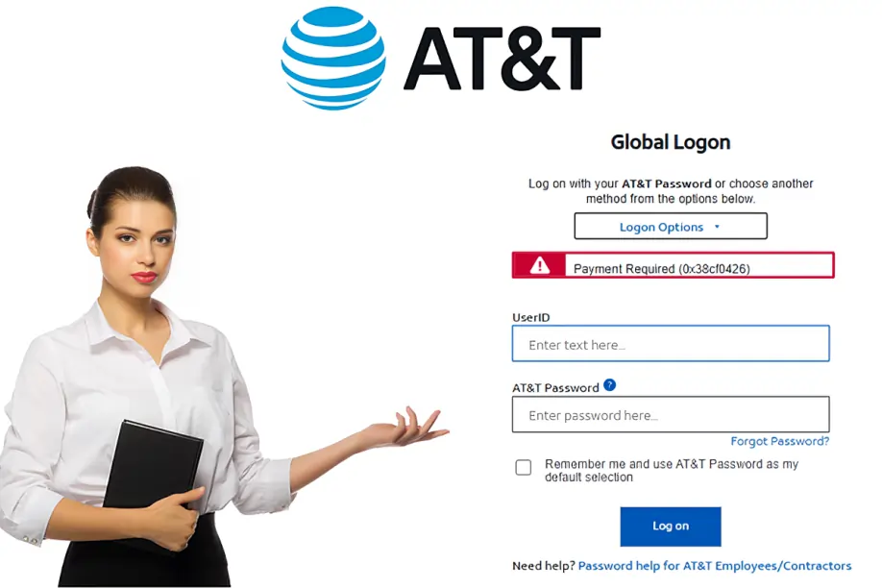882x588 pixels.
Task: Click the UserID field label
Action: coord(531,317)
